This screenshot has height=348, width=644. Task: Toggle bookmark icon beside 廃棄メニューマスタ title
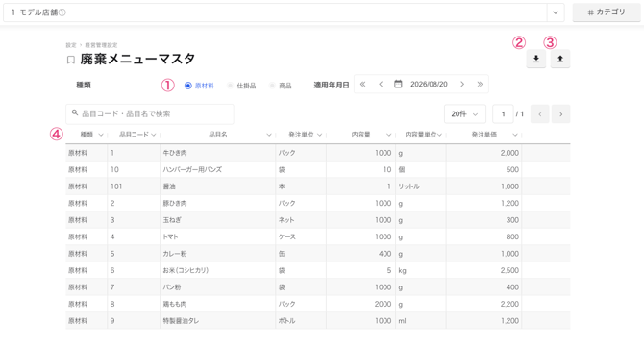pos(70,60)
